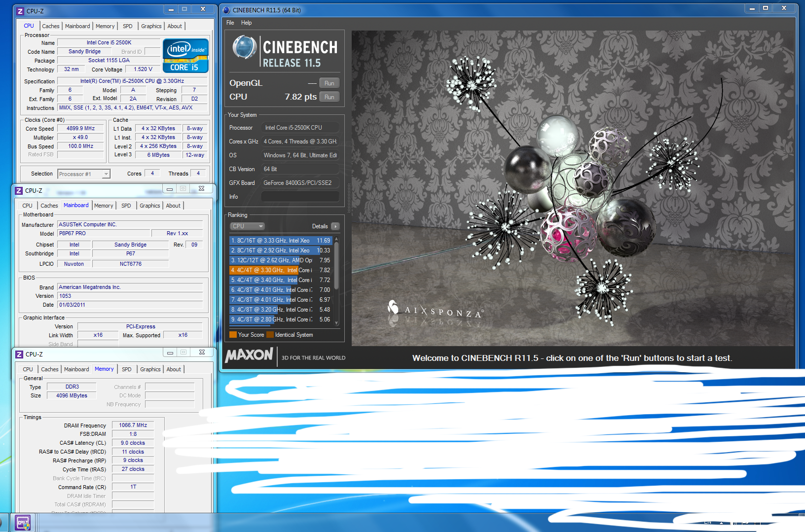
Task: Click the CPU-Z logo icon in the CPU window title bar
Action: tap(20, 11)
